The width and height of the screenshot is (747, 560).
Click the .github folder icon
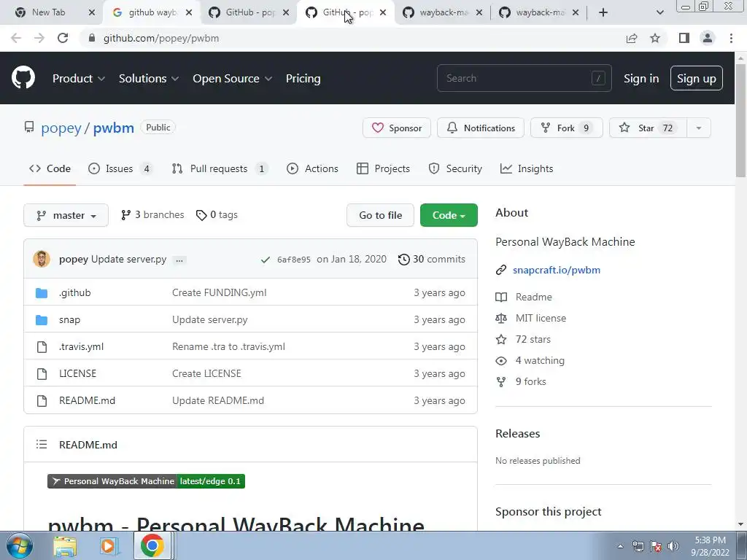click(42, 293)
